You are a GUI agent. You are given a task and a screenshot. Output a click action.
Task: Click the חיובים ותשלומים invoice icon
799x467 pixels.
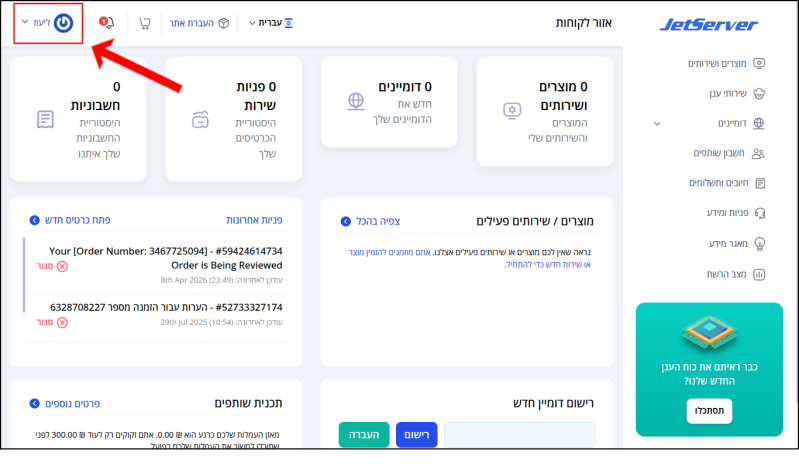click(760, 183)
